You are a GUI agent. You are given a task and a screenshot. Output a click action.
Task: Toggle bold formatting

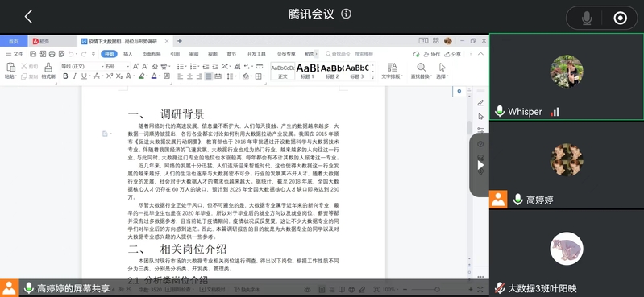point(65,76)
